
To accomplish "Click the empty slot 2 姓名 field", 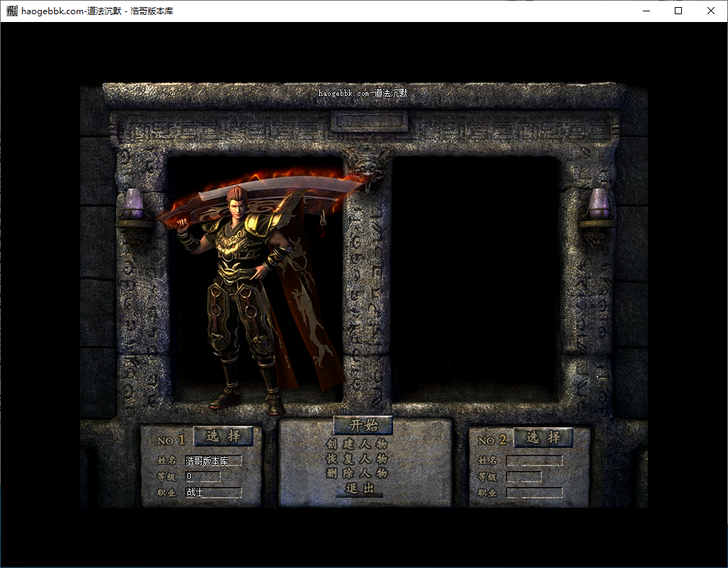I will coord(534,460).
